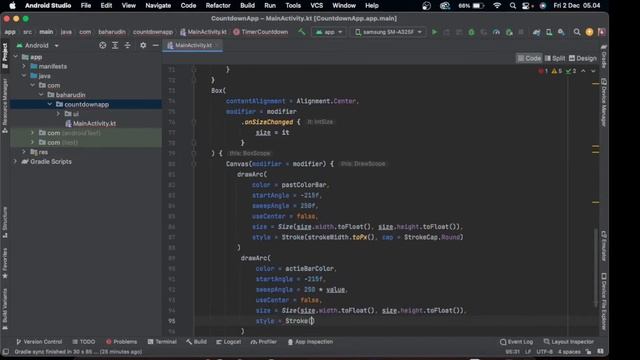
Task: Toggle the Device File Explorer side panel
Action: click(x=604, y=301)
